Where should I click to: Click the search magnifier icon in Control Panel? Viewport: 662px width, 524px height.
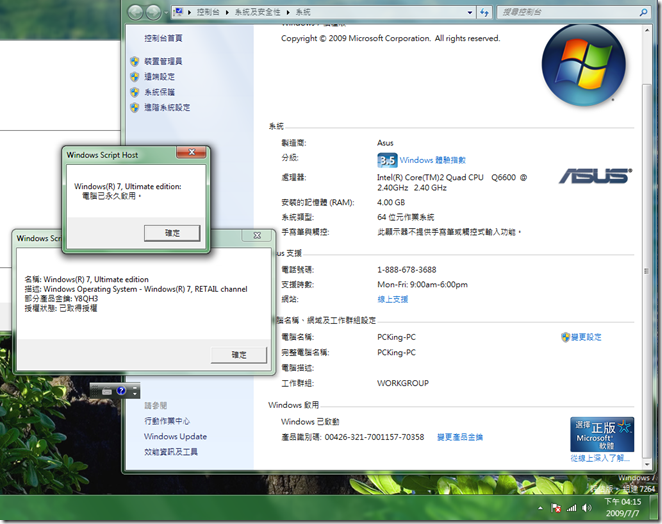(x=643, y=12)
